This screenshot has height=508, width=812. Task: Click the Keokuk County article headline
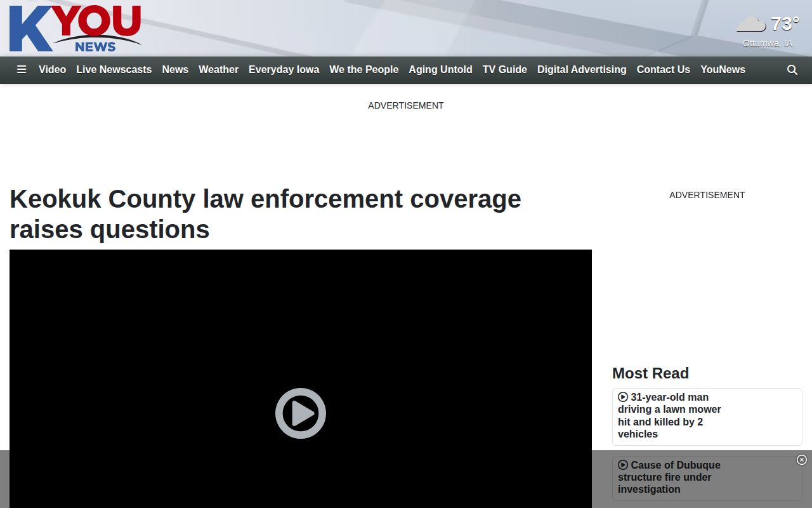265,214
